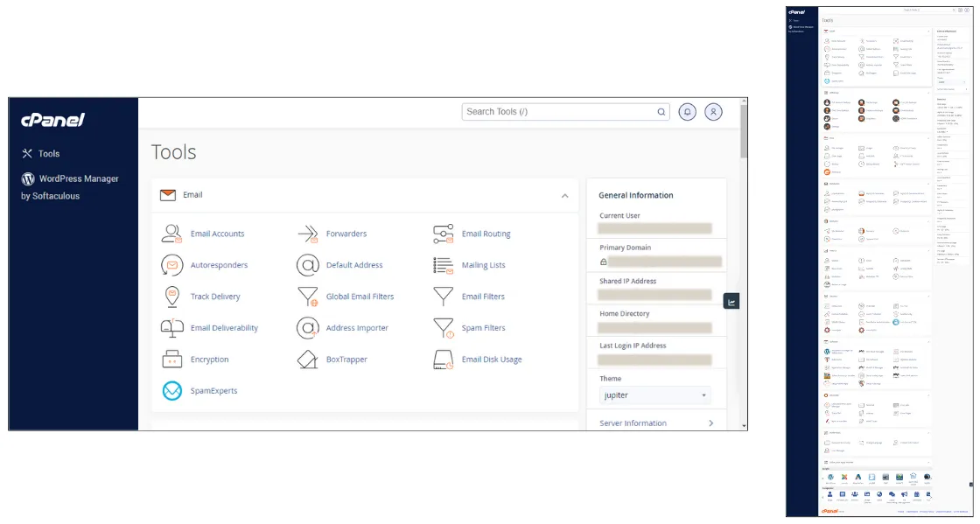Screen dimensions: 980x524
Task: Collapse the Email section chevron
Action: (x=564, y=196)
